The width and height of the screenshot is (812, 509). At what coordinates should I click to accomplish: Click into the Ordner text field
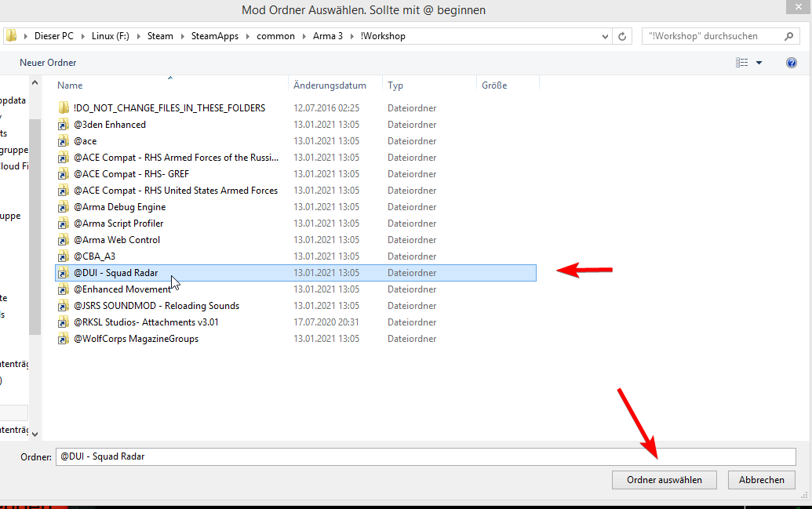click(424, 456)
